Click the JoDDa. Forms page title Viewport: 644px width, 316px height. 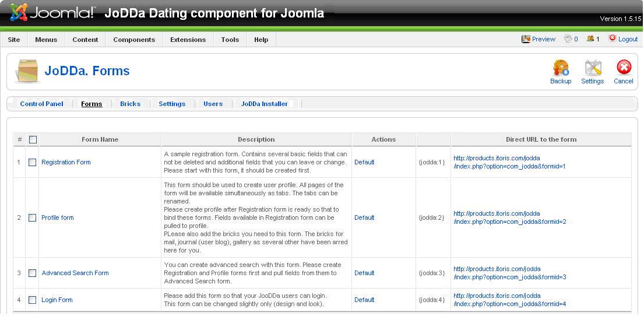[x=87, y=71]
